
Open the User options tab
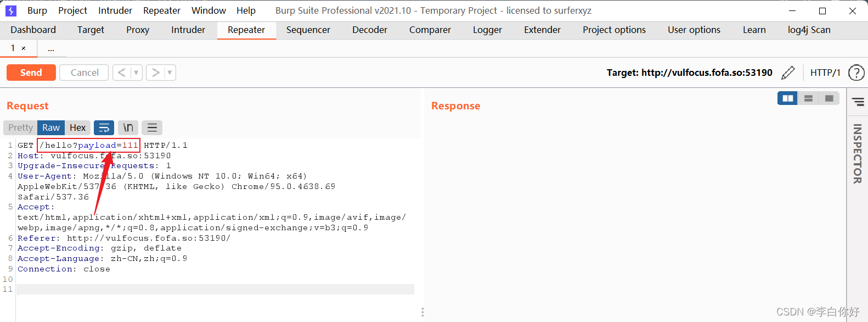click(x=694, y=30)
